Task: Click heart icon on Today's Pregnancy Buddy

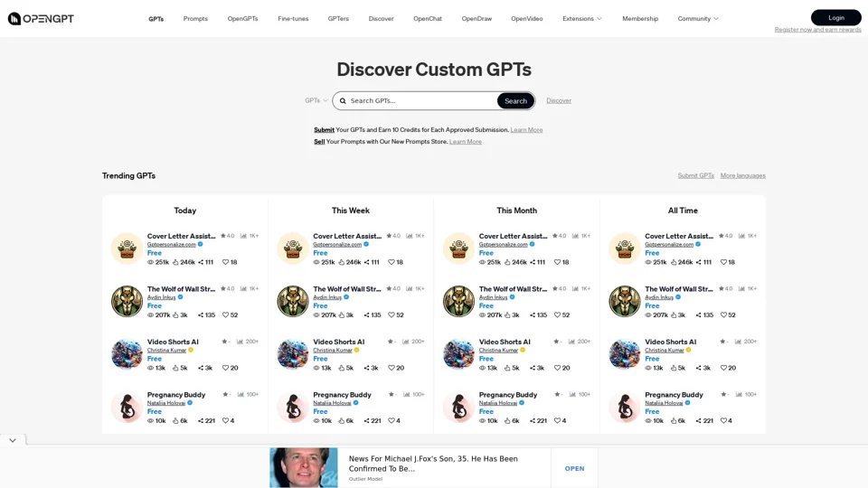Action: (225, 420)
